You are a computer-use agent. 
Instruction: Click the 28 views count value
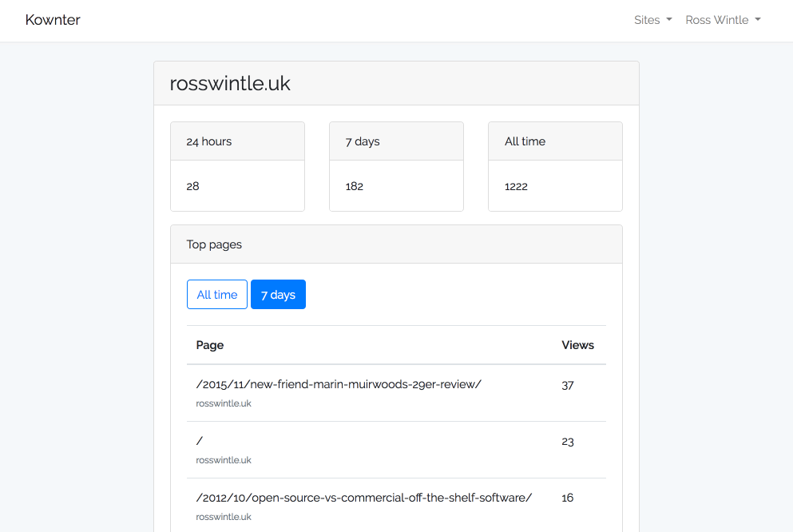coord(193,186)
